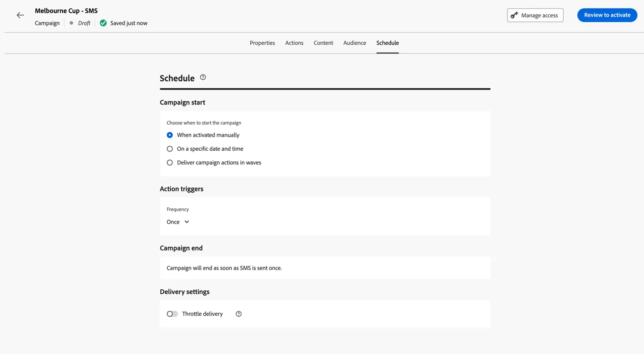644x354 pixels.
Task: Open the Actions tab
Action: tap(294, 43)
